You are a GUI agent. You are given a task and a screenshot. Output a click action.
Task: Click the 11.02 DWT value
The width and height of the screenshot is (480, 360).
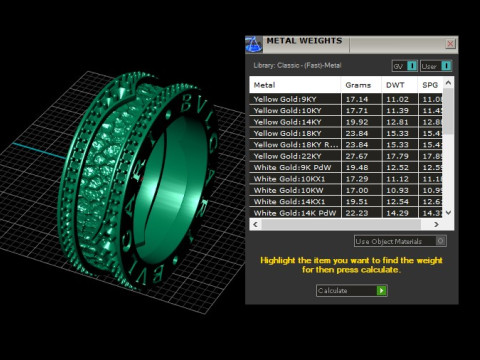pyautogui.click(x=397, y=99)
